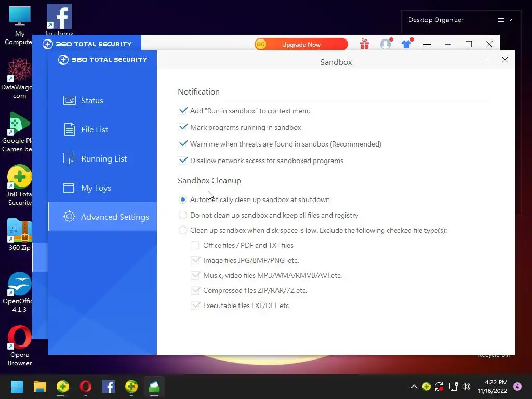Click the Sandbox icon in the taskbar
The height and width of the screenshot is (399, 532).
tap(154, 387)
